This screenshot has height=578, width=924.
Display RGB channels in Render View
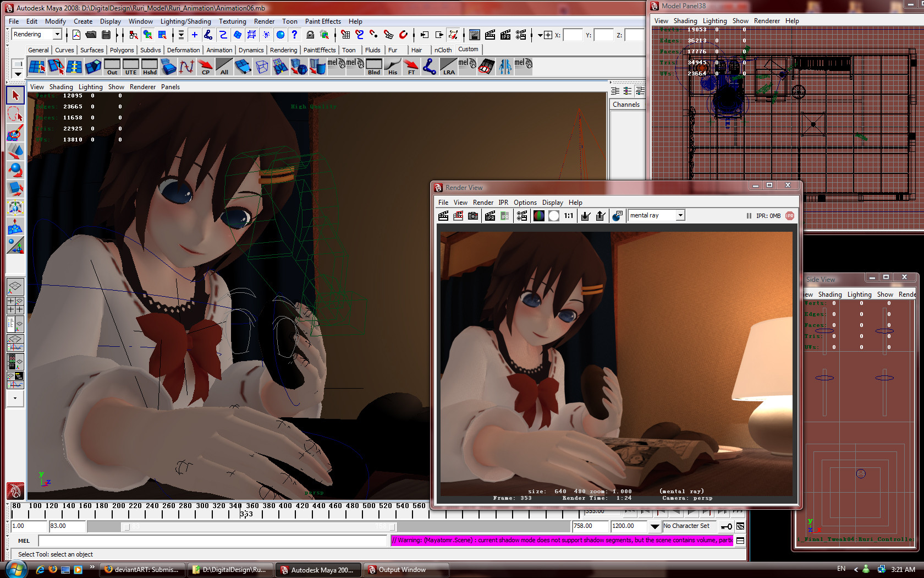pyautogui.click(x=539, y=216)
